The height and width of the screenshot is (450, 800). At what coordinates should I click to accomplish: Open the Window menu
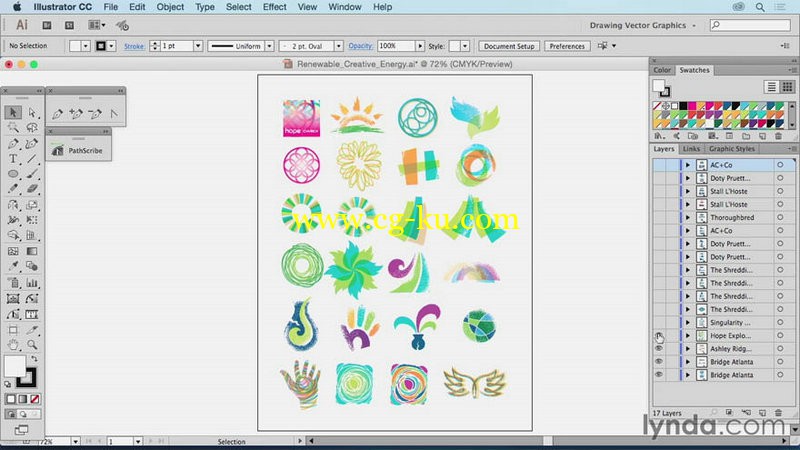[345, 7]
